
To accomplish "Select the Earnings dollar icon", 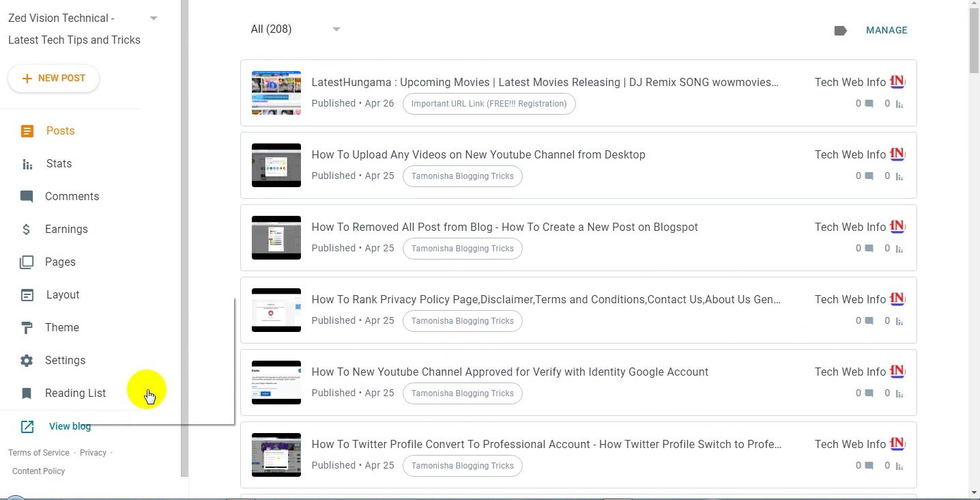I will [27, 230].
